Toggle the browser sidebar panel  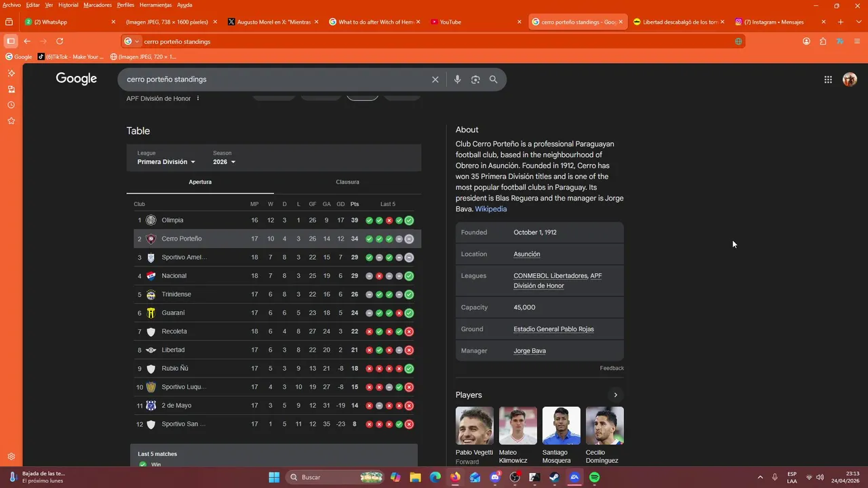click(x=10, y=41)
